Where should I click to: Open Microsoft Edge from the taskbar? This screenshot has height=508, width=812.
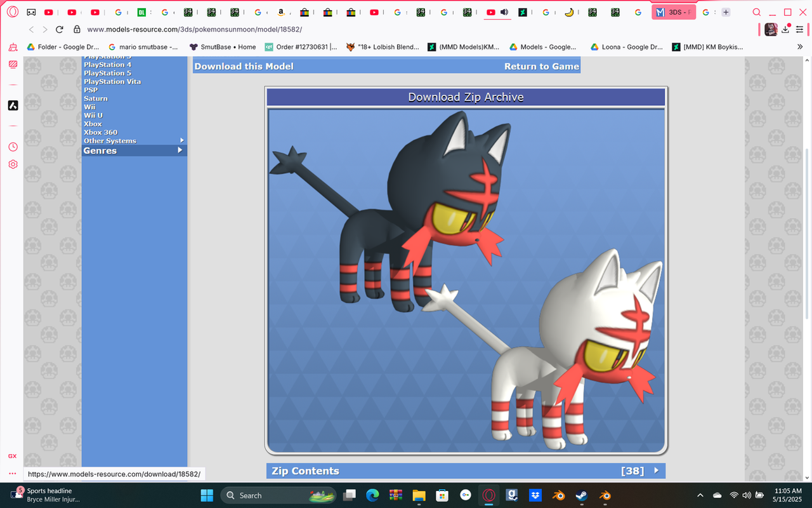tap(372, 495)
